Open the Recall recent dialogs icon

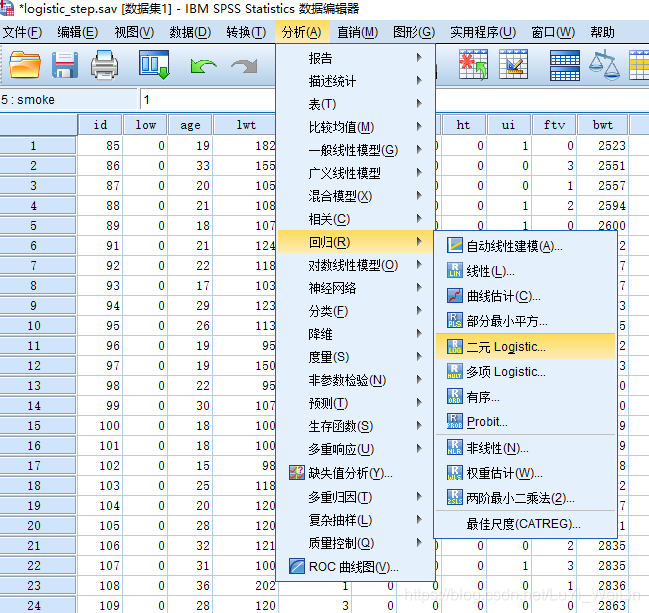point(154,65)
